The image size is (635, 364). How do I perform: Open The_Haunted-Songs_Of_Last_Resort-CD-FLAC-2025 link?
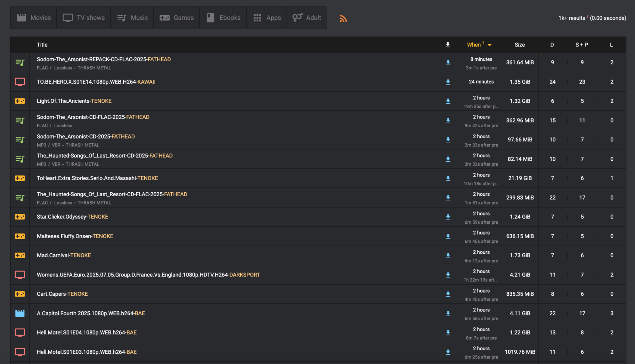[112, 194]
